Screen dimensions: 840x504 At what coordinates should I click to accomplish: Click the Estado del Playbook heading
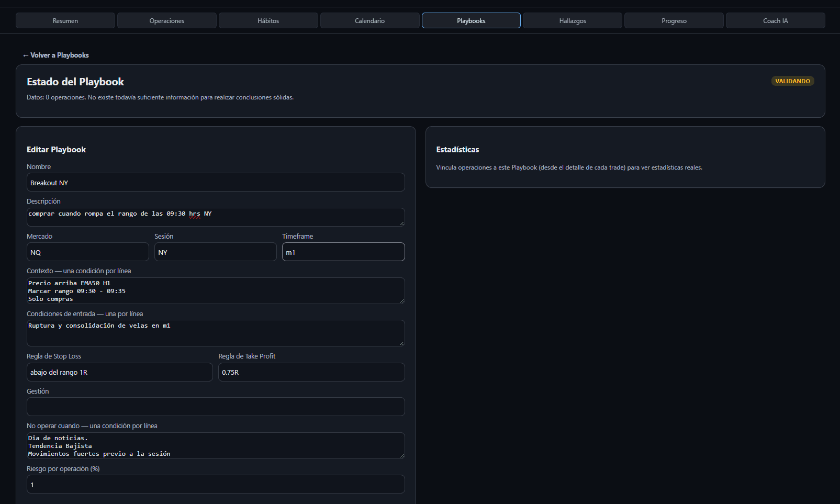[75, 82]
